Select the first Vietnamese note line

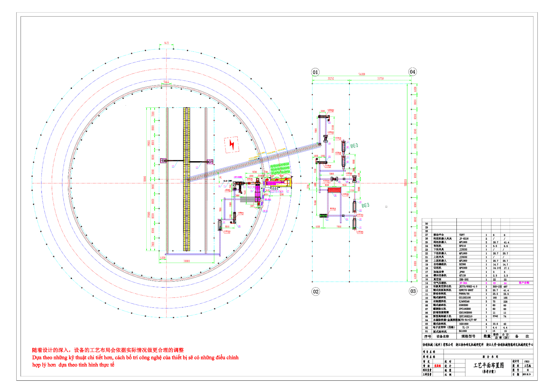[x=135, y=358]
